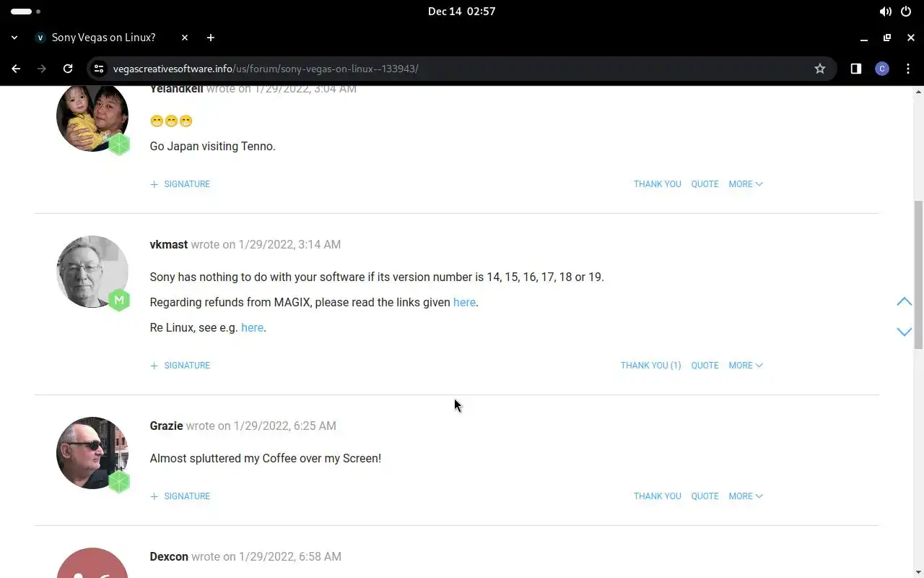Open Yelandkeil's profile via username

pyautogui.click(x=176, y=89)
